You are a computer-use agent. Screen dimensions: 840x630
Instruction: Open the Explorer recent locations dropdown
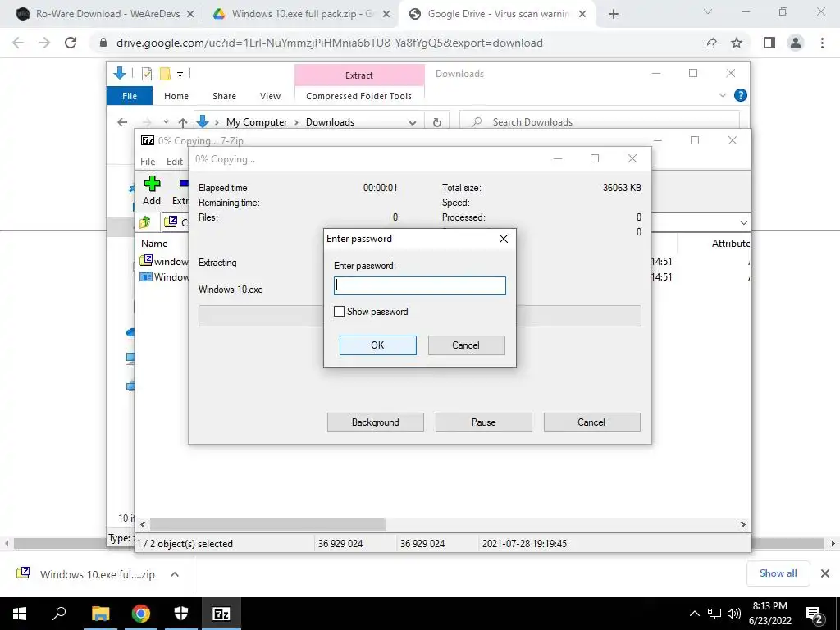166,122
